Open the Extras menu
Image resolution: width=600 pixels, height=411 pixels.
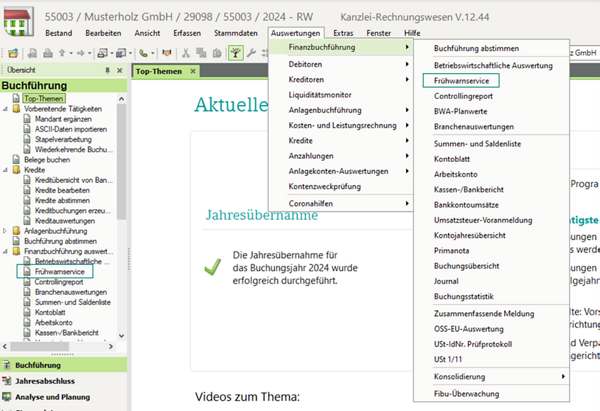(343, 33)
